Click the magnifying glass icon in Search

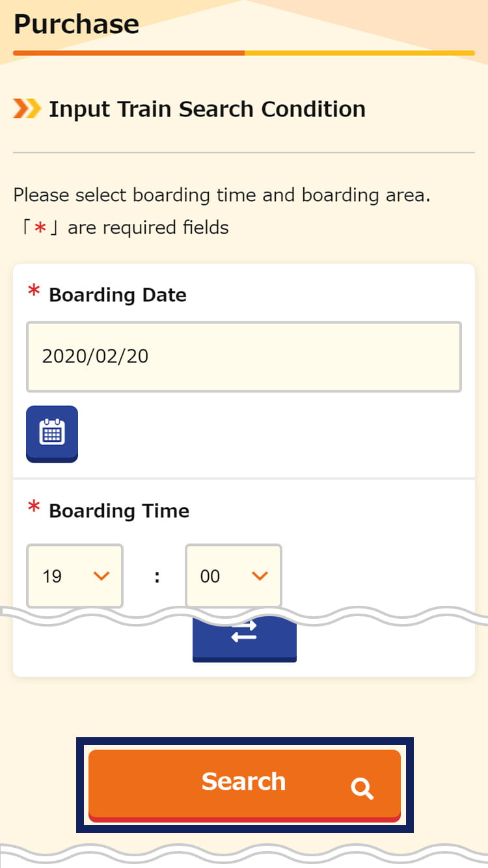click(x=362, y=789)
